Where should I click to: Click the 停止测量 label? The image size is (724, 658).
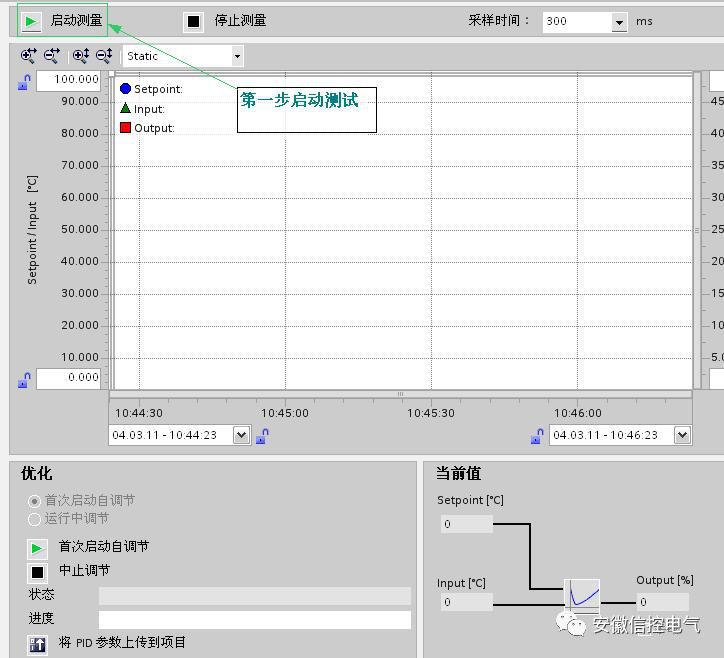coord(240,20)
